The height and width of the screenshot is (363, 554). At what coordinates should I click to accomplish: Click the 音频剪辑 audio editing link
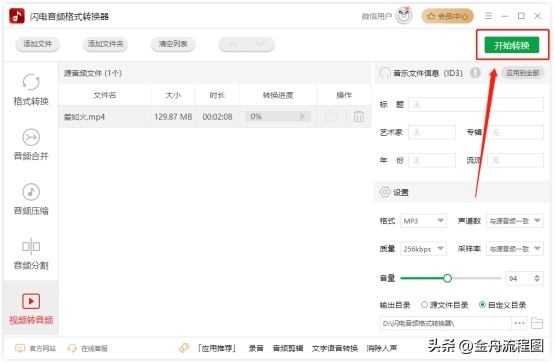pyautogui.click(x=288, y=349)
